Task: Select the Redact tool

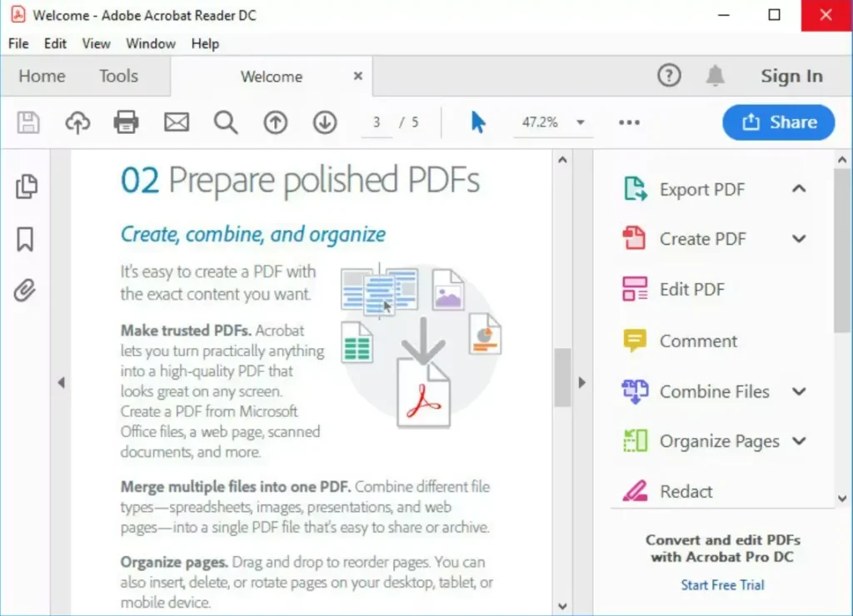Action: click(x=687, y=491)
